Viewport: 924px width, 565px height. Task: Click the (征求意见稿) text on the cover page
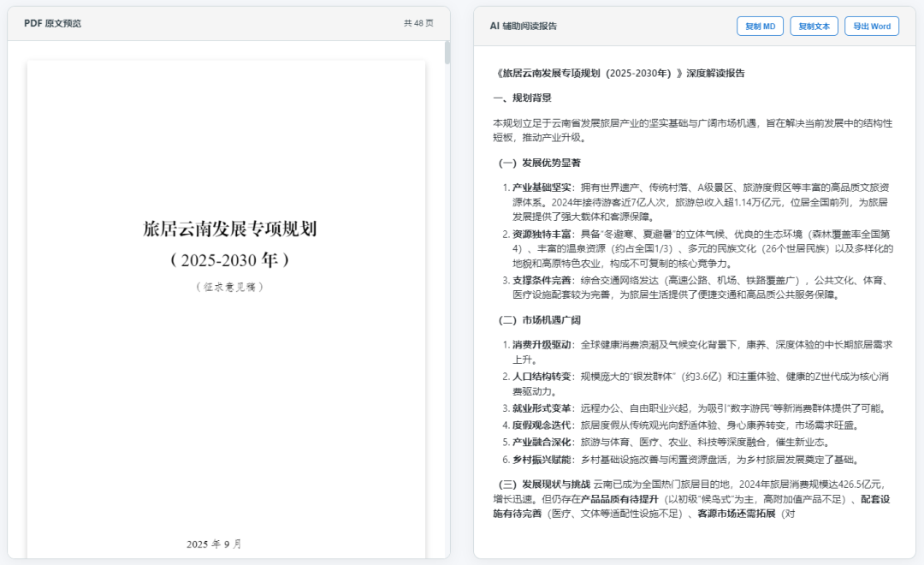(229, 287)
